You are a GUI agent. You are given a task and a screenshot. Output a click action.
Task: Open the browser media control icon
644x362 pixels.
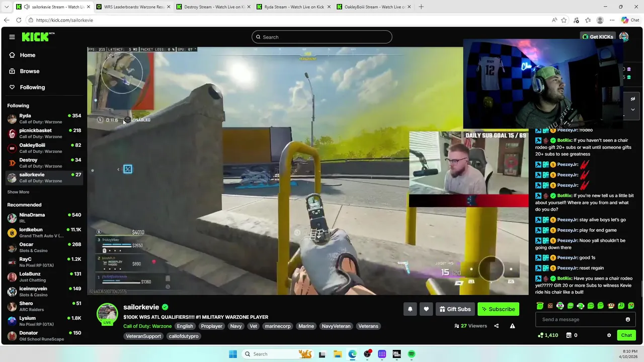tap(576, 20)
